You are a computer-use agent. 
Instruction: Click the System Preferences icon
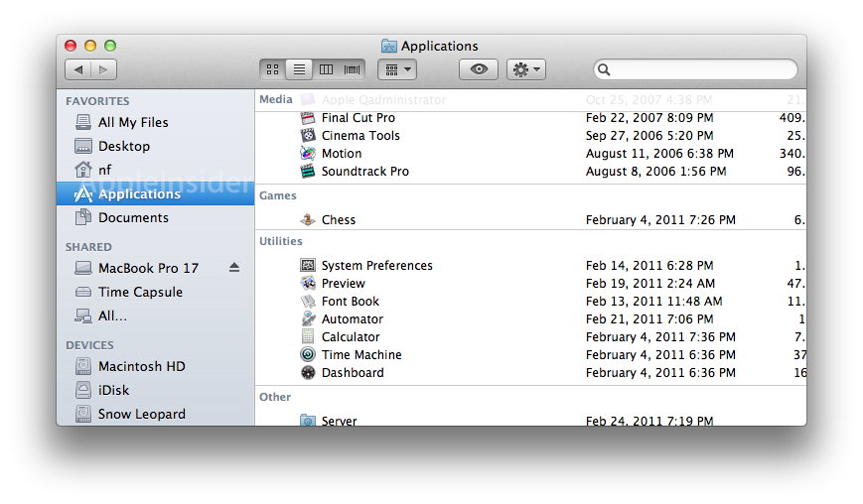[x=308, y=266]
